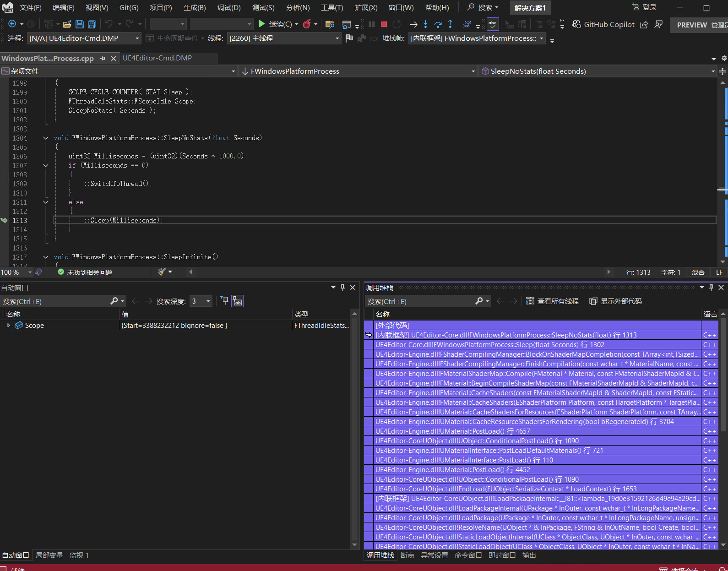
Task: Open the 文件(F) menu
Action: tap(30, 8)
